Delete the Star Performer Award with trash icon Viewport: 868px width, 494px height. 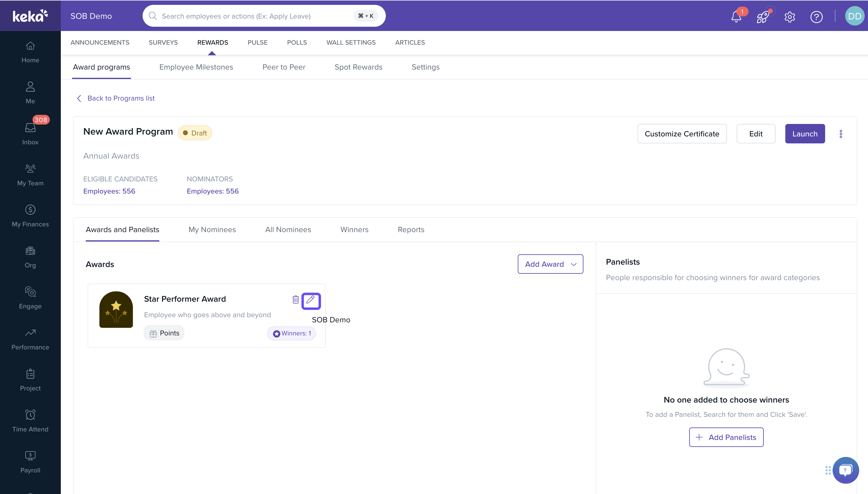click(x=295, y=300)
